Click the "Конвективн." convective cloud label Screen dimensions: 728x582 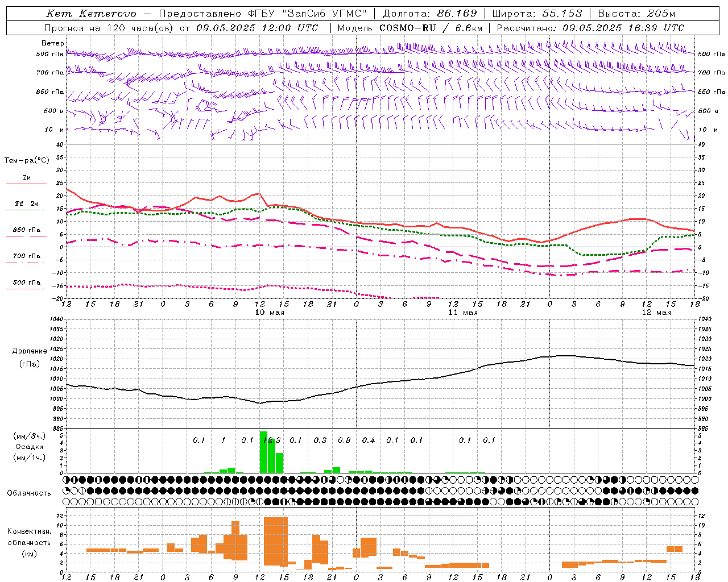click(29, 531)
